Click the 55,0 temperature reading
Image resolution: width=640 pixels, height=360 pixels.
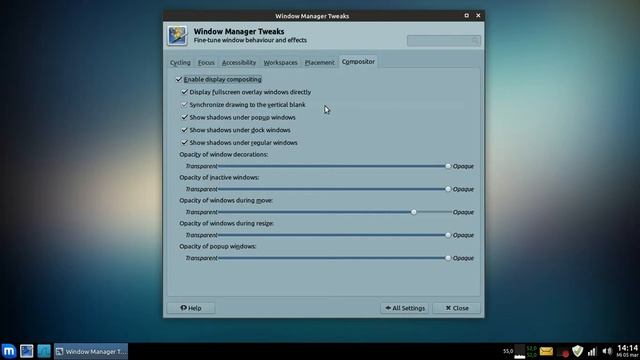(508, 351)
